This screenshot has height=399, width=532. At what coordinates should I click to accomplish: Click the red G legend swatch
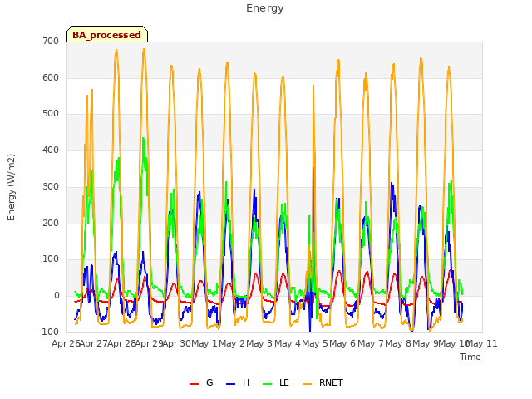[x=194, y=384]
